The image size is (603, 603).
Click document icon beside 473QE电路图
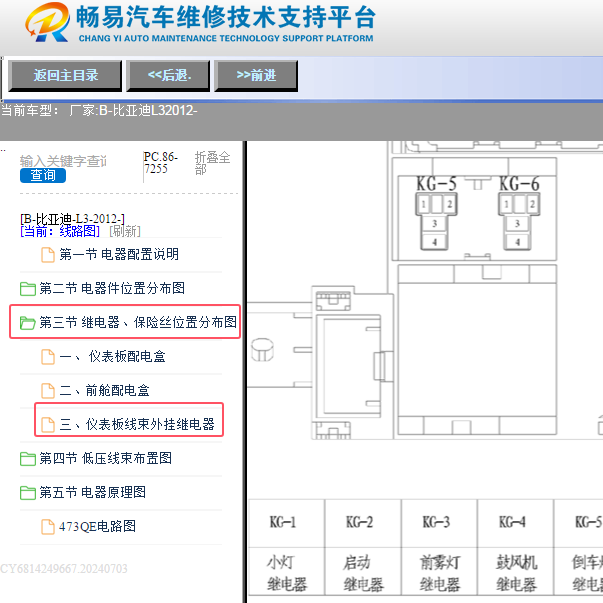[x=48, y=527]
